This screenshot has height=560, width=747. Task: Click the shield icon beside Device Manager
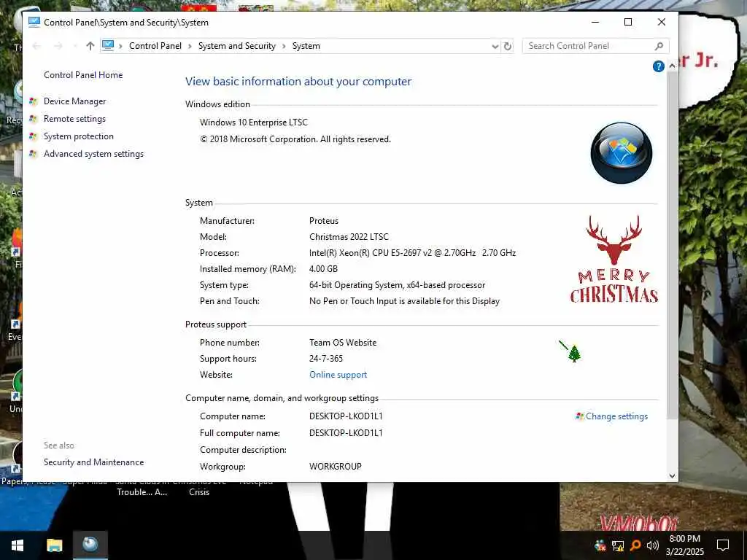click(x=33, y=101)
